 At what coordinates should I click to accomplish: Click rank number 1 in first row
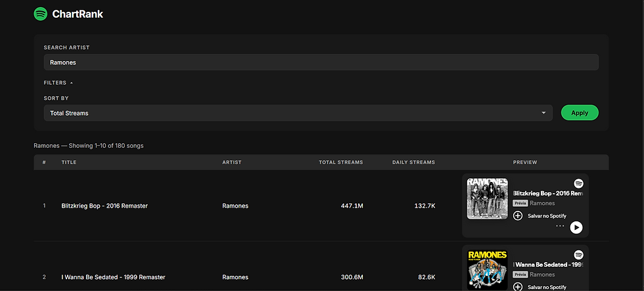(45, 206)
